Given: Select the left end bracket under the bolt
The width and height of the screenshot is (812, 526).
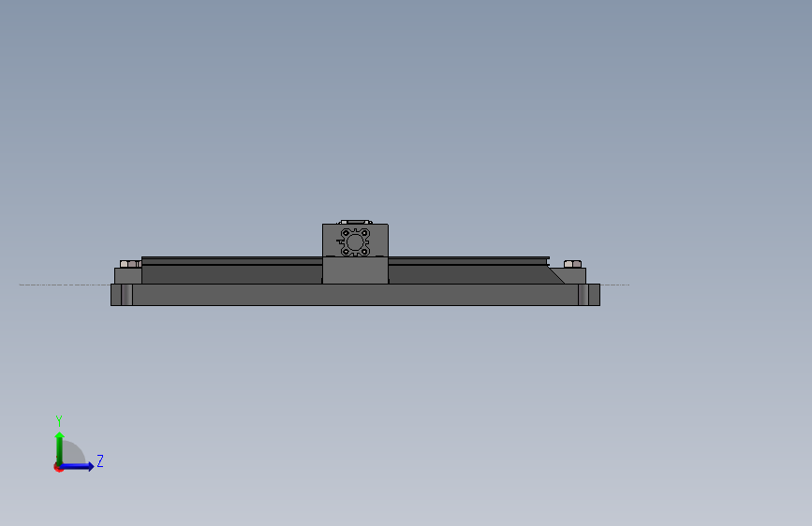Looking at the screenshot, I should 128,276.
